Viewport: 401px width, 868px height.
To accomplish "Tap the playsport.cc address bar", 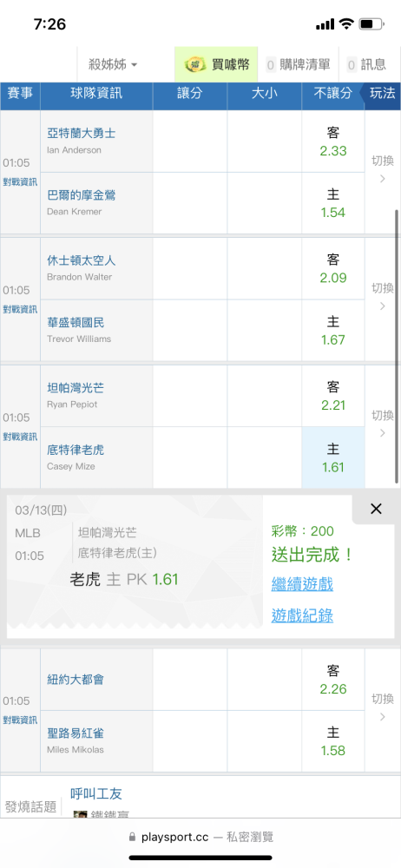I will [x=200, y=837].
